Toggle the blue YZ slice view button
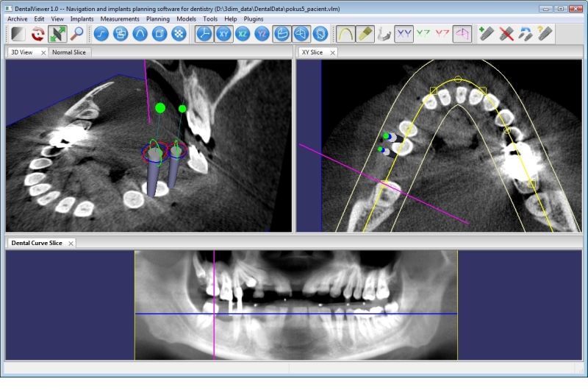 coord(262,34)
